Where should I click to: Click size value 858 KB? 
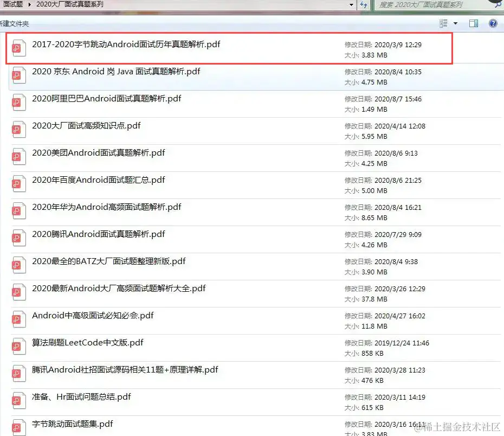(x=372, y=354)
